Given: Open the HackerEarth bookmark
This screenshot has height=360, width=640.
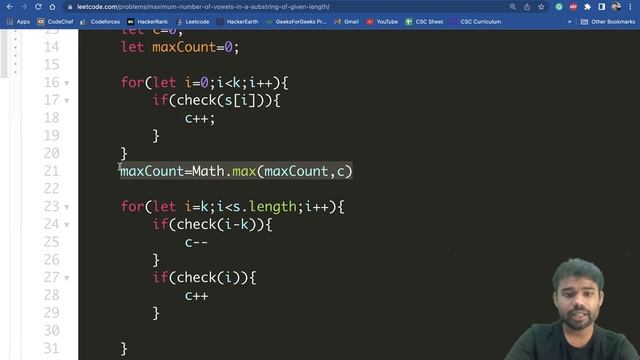Looking at the screenshot, I should [238, 22].
